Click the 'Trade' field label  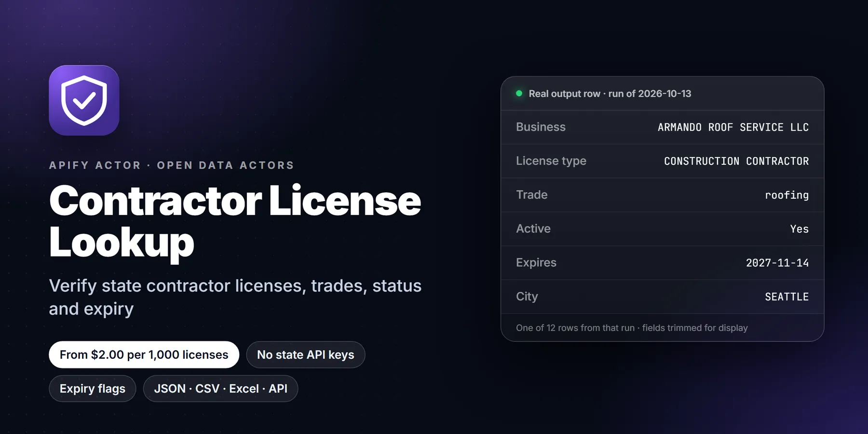click(x=532, y=195)
